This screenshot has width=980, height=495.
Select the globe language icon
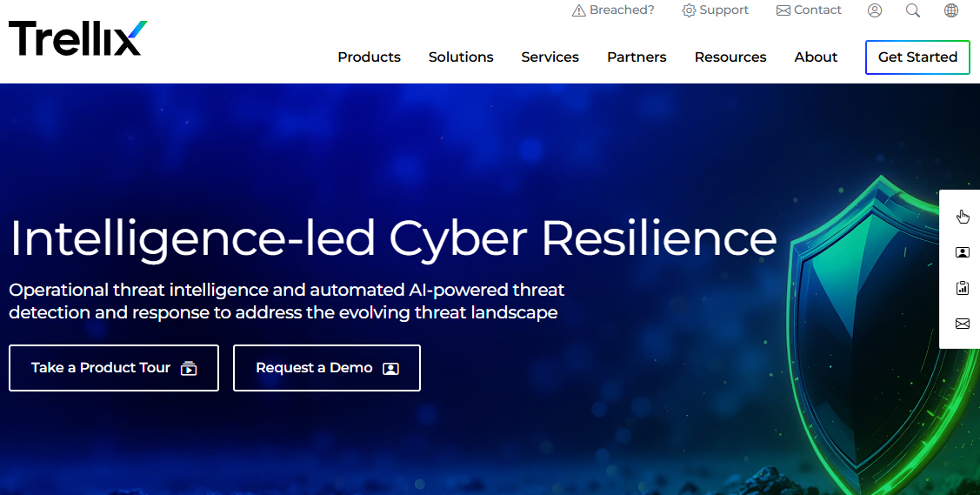pos(950,10)
